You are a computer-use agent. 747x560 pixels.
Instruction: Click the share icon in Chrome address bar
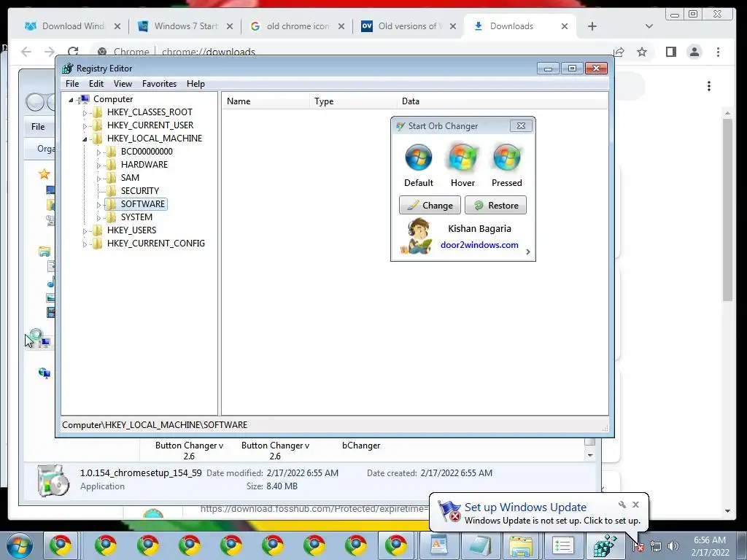(x=619, y=52)
